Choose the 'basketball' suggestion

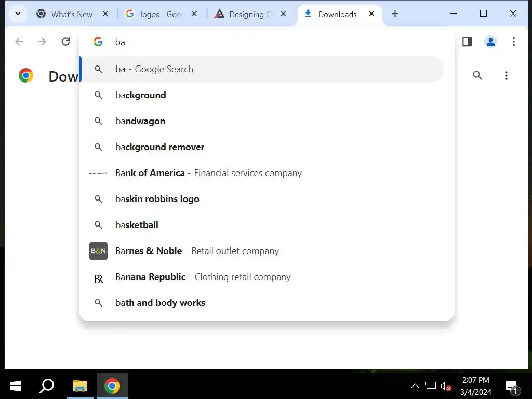pos(262,225)
